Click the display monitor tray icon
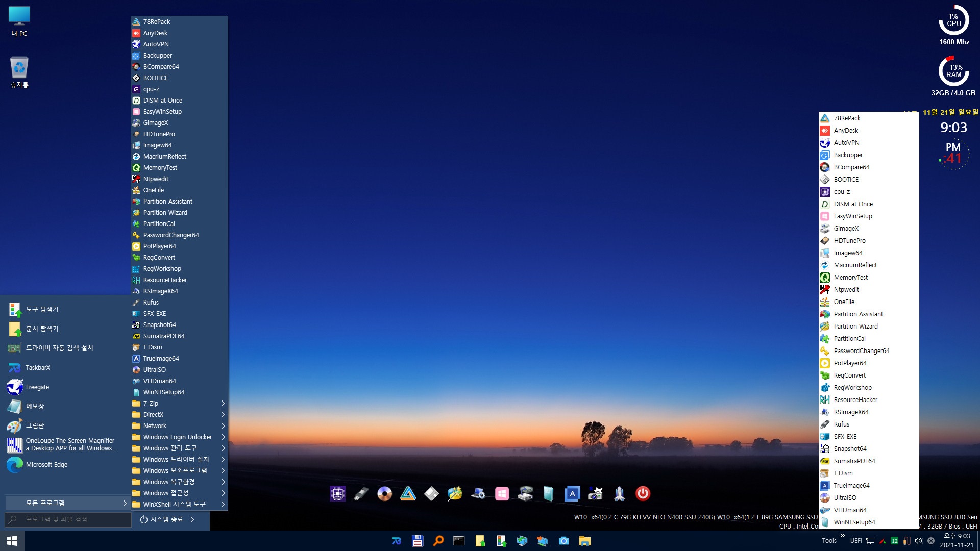 (870, 541)
